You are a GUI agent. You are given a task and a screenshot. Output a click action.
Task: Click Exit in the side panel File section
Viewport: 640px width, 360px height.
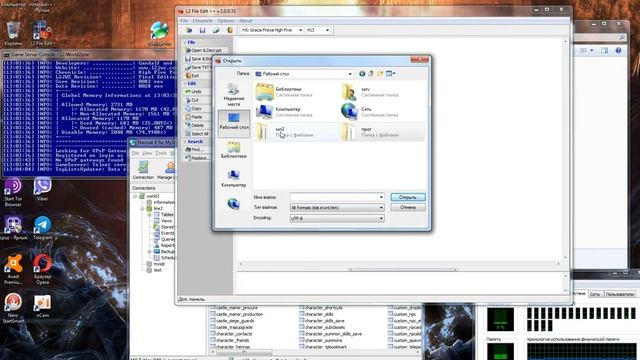pyautogui.click(x=193, y=76)
